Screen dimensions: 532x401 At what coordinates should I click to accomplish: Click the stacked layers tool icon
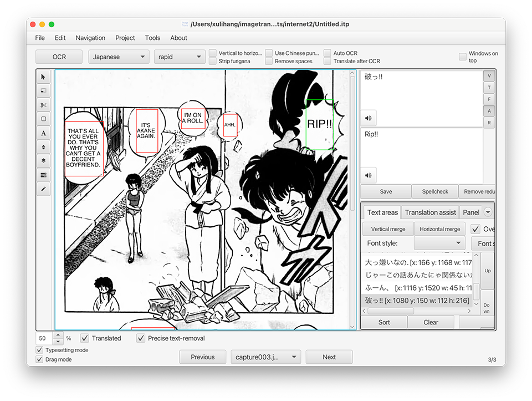pyautogui.click(x=44, y=161)
